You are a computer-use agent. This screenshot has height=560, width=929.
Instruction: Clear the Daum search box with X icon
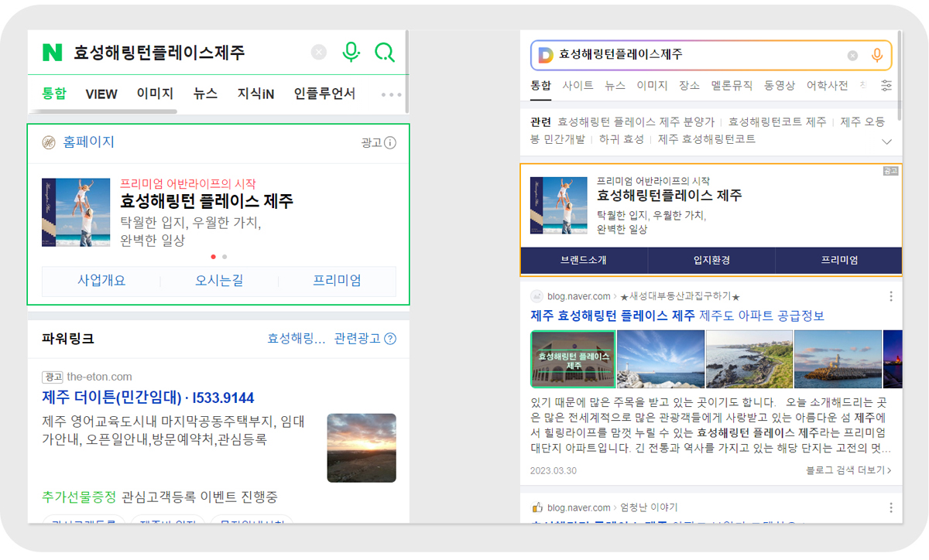pos(852,55)
